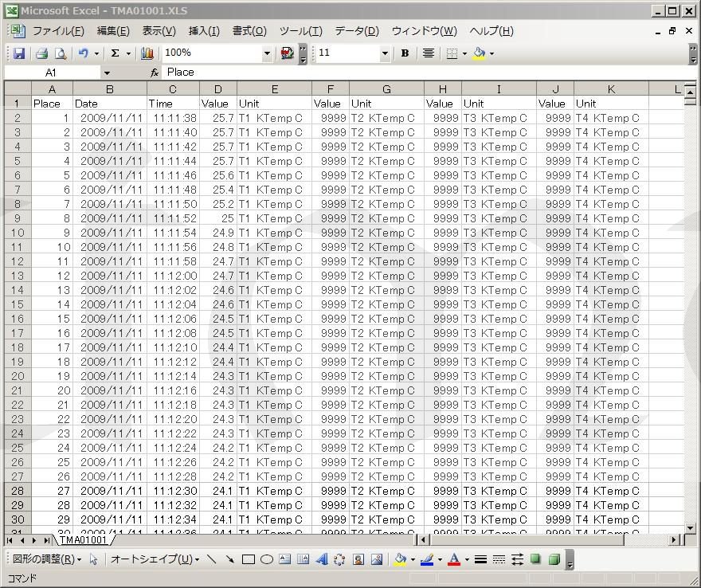
Task: Open the データ(D) menu
Action: pos(356,31)
